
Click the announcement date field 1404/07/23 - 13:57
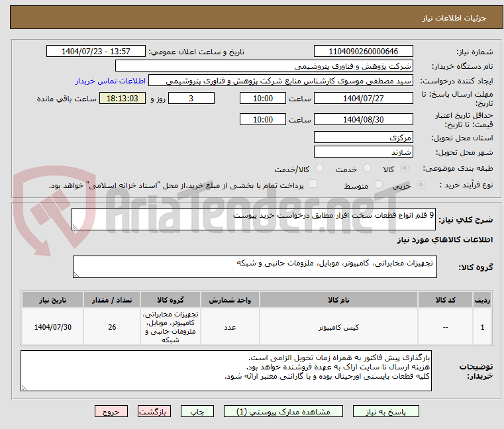[96, 52]
